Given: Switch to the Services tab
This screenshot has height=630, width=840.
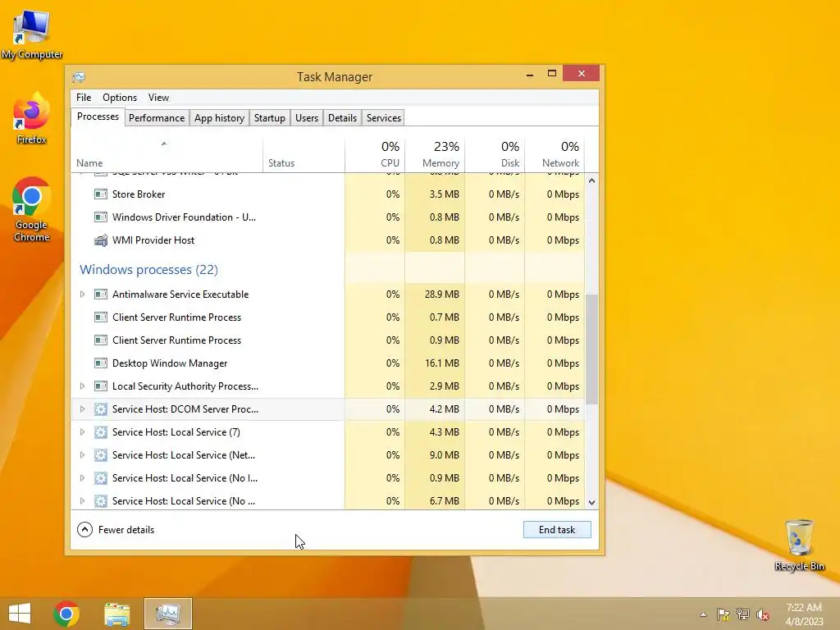Looking at the screenshot, I should click(384, 118).
